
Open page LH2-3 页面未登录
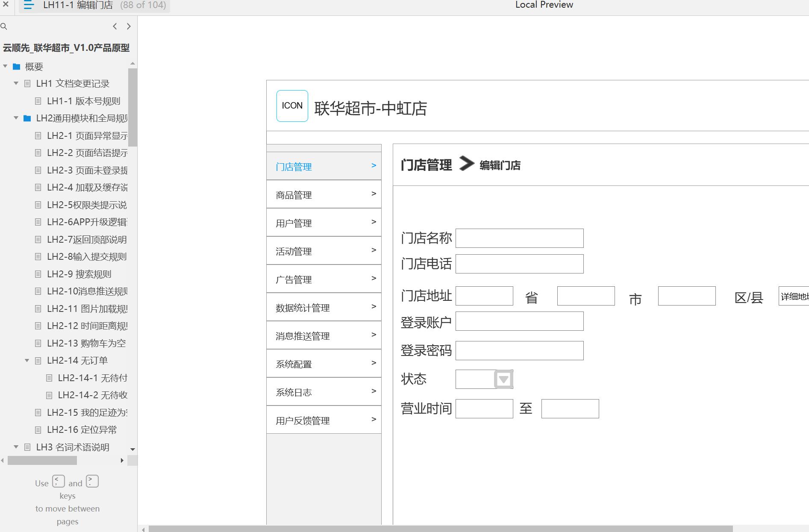[x=87, y=170]
